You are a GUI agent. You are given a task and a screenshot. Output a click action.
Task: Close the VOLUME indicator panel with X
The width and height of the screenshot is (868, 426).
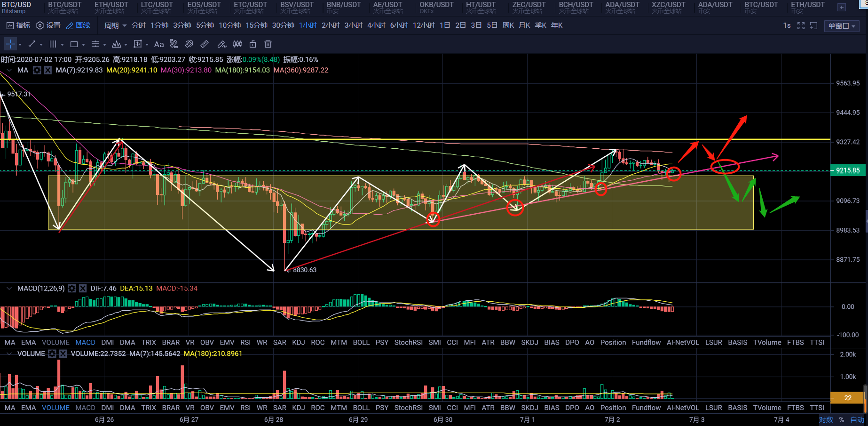[63, 354]
